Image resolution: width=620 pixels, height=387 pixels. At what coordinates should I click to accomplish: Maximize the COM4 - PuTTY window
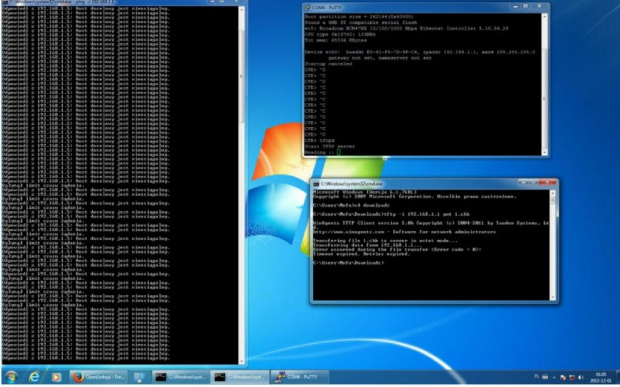(x=525, y=7)
